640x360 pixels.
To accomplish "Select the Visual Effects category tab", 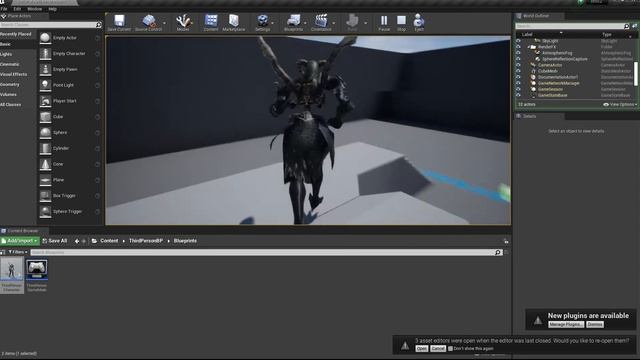I will tap(13, 74).
